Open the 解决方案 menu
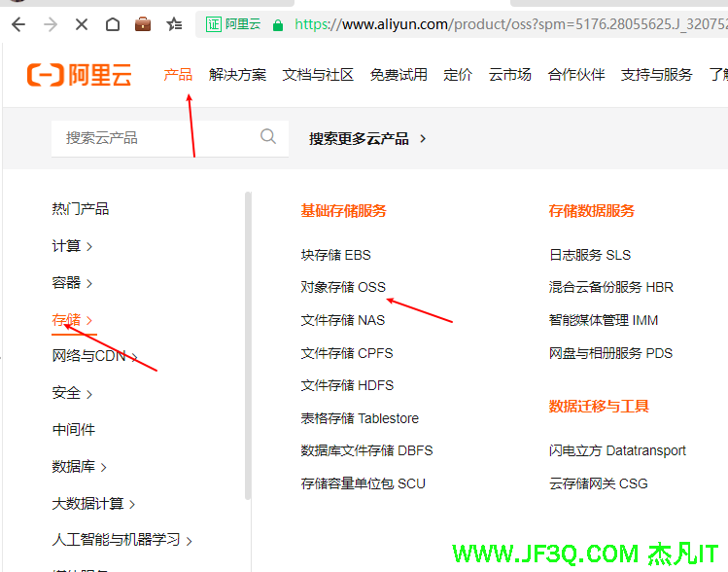 click(x=237, y=75)
